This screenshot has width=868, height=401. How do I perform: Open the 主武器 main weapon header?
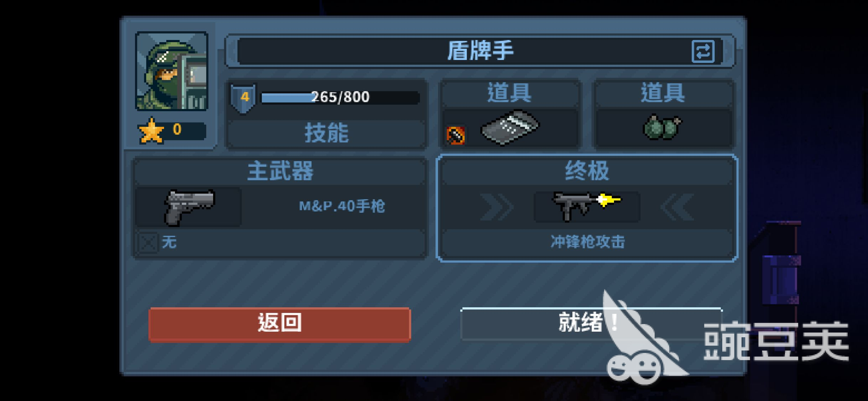(x=280, y=171)
